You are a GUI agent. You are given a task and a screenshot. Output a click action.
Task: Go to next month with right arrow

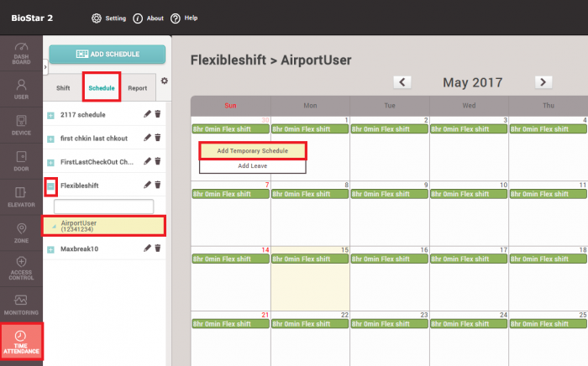(x=543, y=81)
